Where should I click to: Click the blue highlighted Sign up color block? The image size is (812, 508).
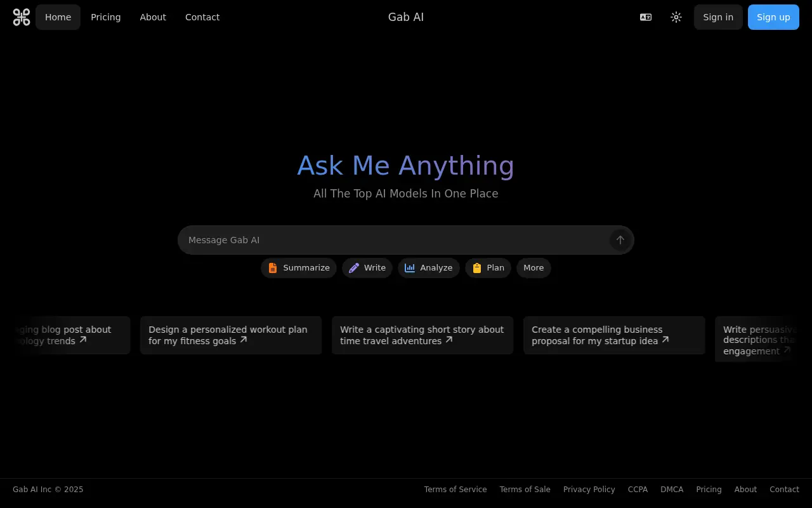(x=773, y=17)
